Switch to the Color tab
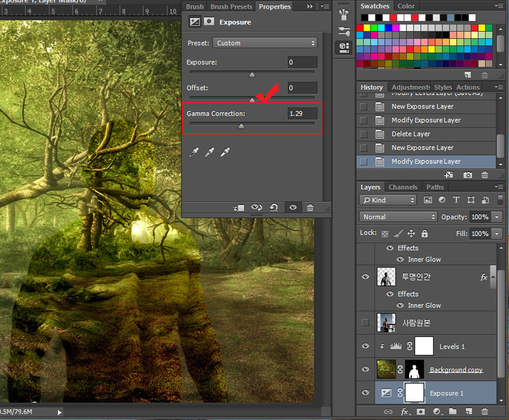The width and height of the screenshot is (509, 420). [x=406, y=6]
